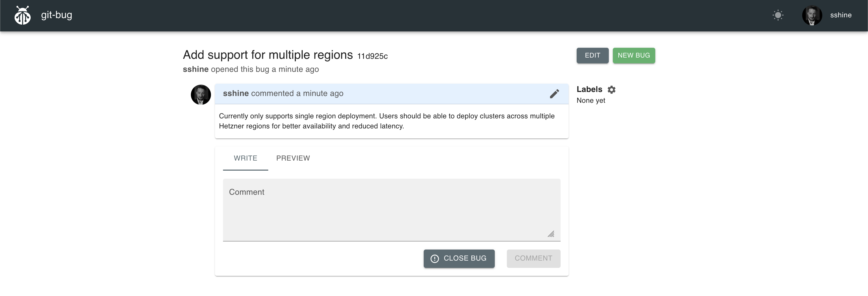Viewport: 868px width, 296px height.
Task: Toggle light/dark theme with sun icon
Action: pos(778,15)
